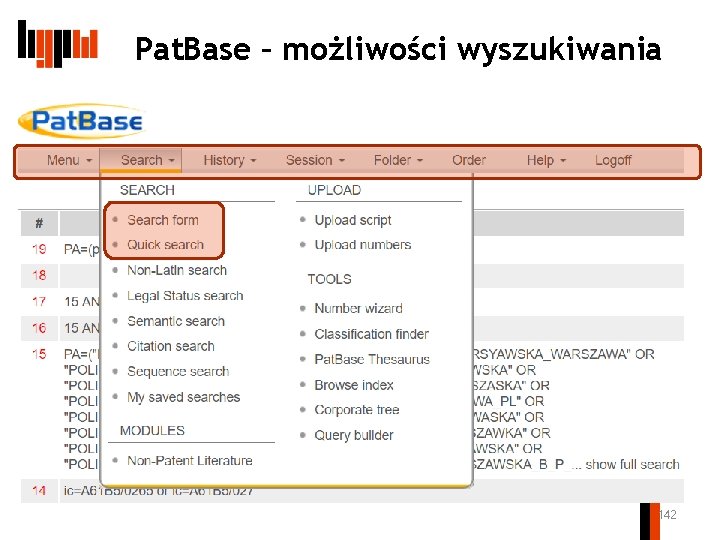This screenshot has height=540, width=720.
Task: Select Semantic search
Action: [176, 321]
